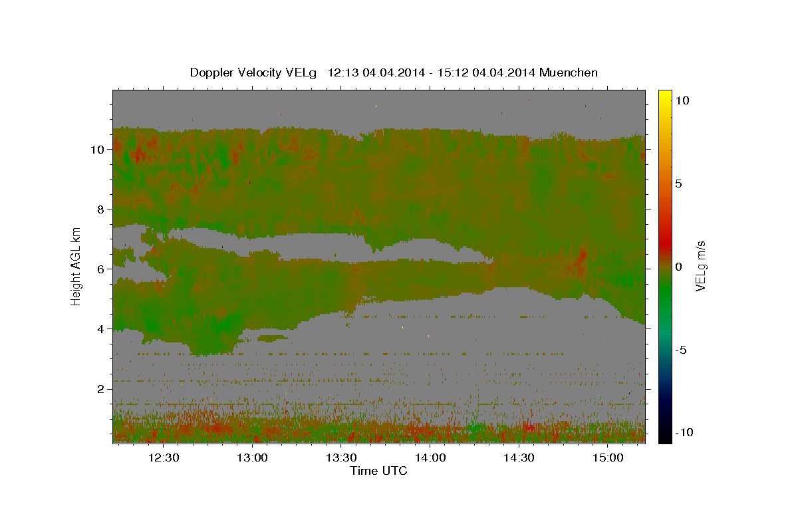Screen dimensions: 798x532
Task: Click the 13:30 time axis label
Action: click(x=341, y=458)
